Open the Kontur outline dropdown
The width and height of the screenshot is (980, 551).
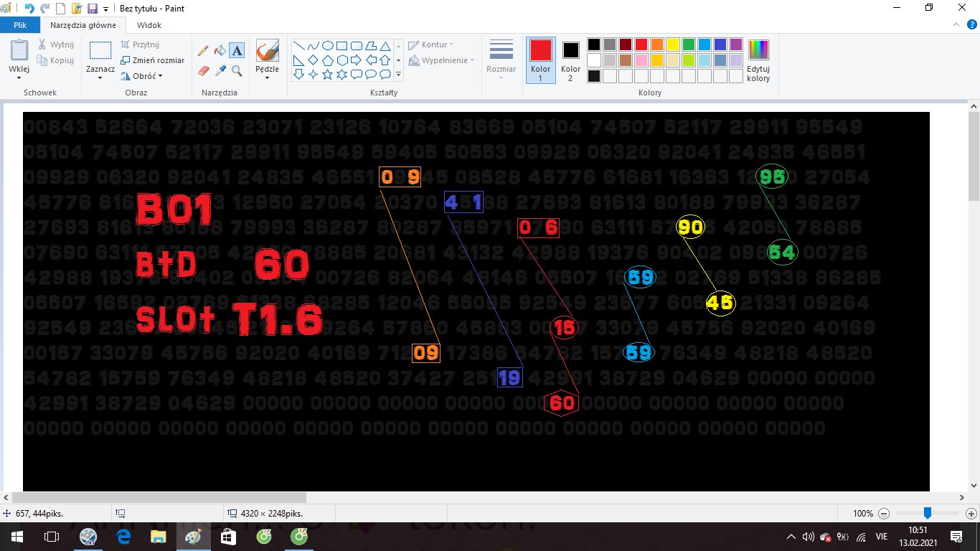431,44
